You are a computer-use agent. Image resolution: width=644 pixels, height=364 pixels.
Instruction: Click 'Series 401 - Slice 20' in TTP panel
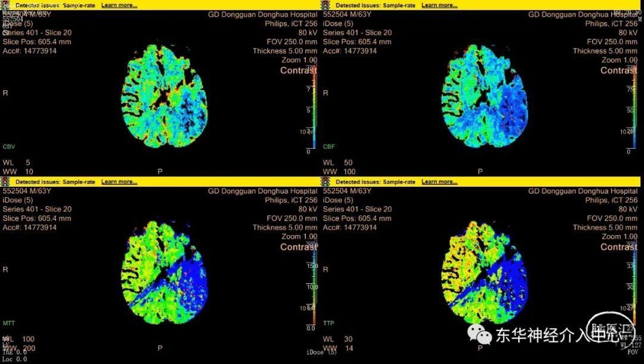357,209
